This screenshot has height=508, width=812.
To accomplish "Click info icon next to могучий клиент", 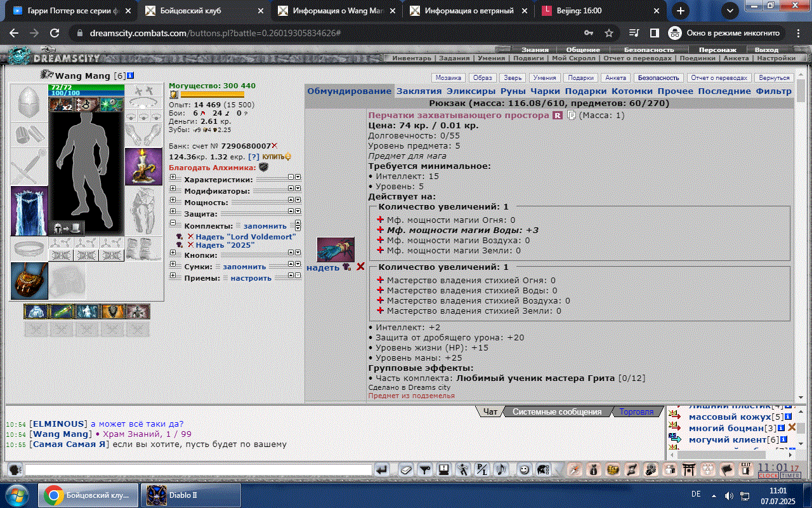I will click(784, 439).
